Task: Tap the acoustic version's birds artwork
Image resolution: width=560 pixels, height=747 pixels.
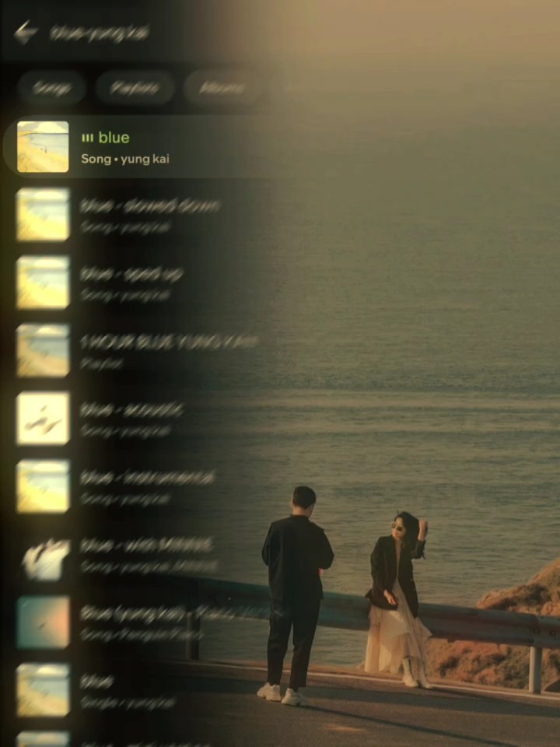Action: click(x=43, y=418)
